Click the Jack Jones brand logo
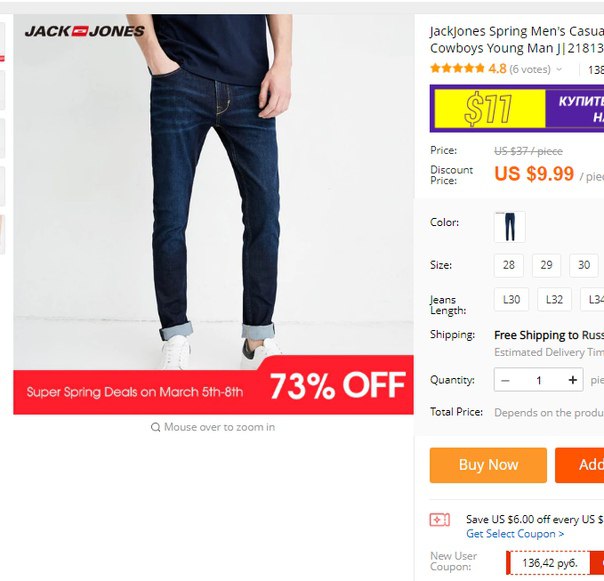This screenshot has width=604, height=581. [x=85, y=31]
